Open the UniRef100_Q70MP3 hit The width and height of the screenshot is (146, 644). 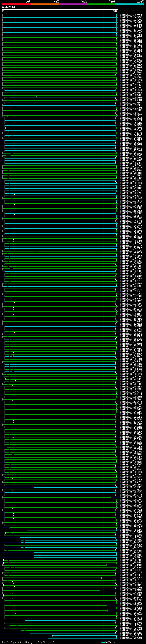131,527
